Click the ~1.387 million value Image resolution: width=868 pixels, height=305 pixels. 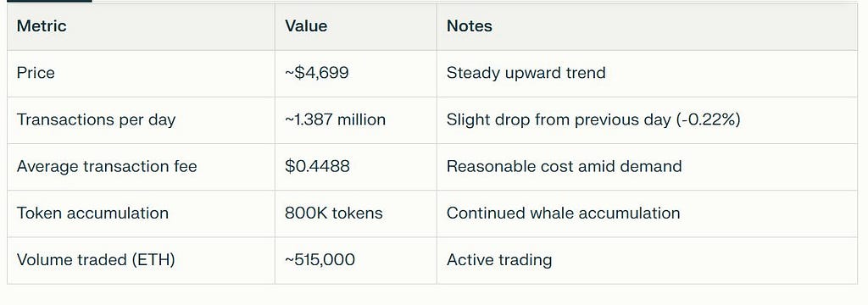[335, 119]
